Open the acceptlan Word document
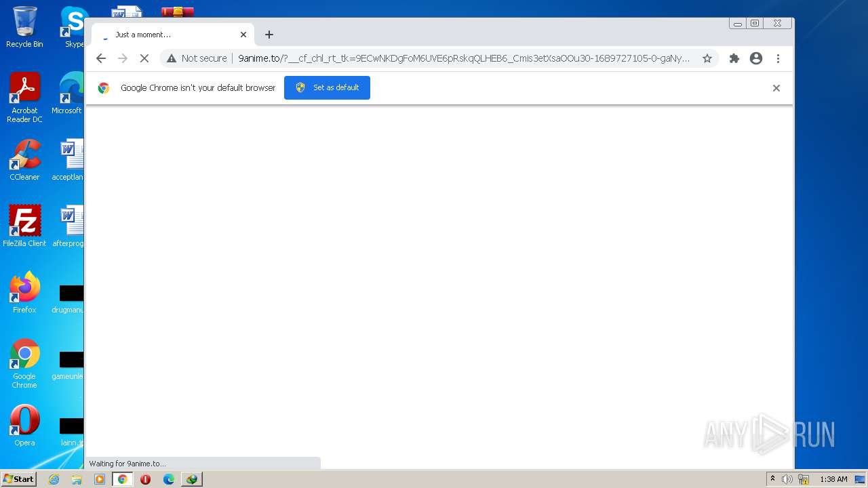The width and height of the screenshot is (868, 488). click(70, 160)
